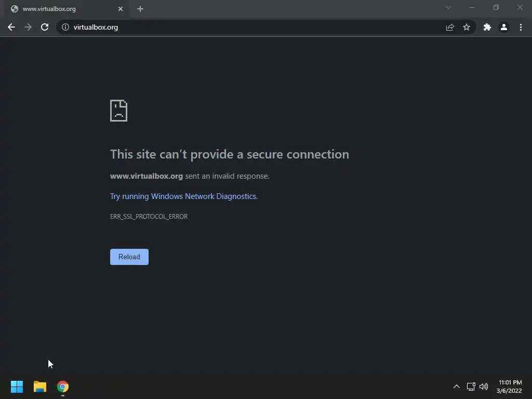Open the Windows Start menu

(17, 387)
